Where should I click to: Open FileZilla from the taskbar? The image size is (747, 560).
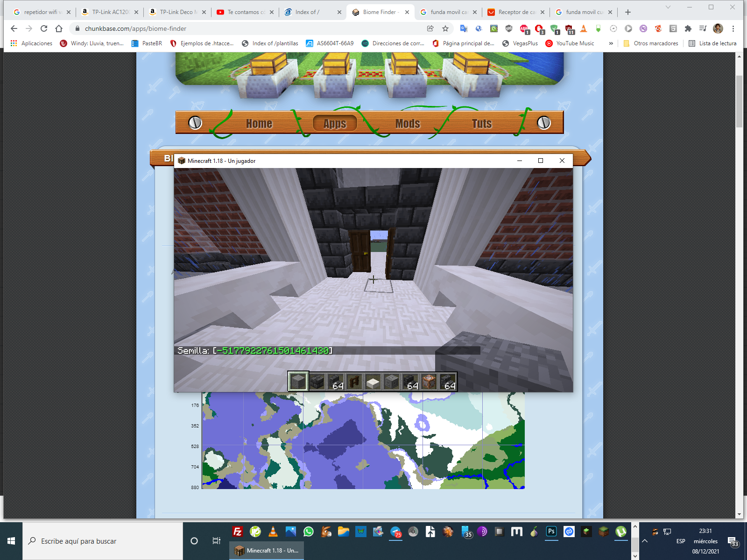click(x=238, y=532)
